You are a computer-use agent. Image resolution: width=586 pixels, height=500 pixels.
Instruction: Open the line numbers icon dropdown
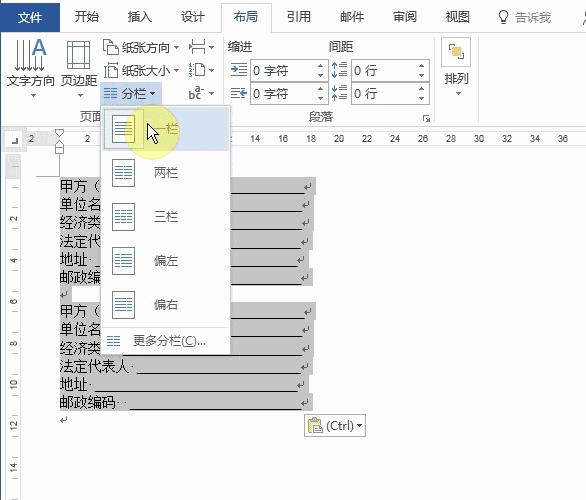201,70
